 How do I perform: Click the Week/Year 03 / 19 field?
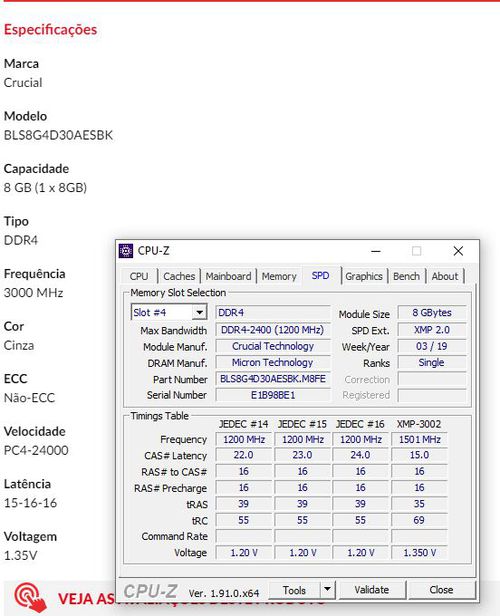(x=432, y=346)
